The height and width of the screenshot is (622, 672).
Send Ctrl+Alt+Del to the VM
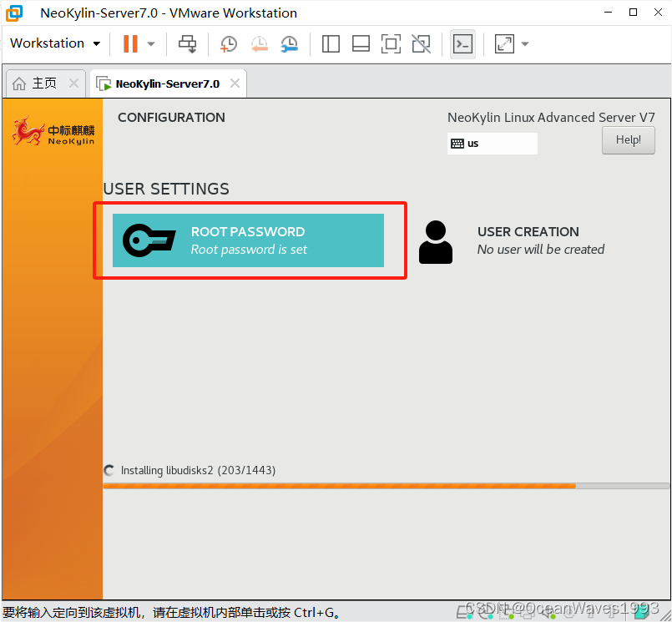point(187,43)
